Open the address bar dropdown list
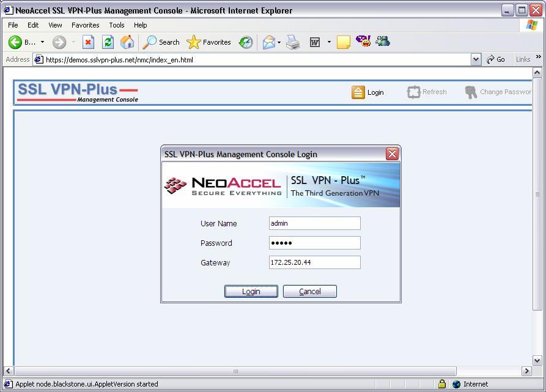The image size is (546, 392). coord(476,59)
